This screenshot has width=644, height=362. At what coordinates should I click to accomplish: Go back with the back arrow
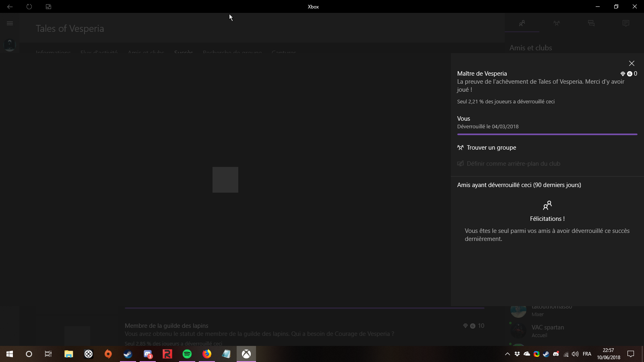click(x=10, y=7)
